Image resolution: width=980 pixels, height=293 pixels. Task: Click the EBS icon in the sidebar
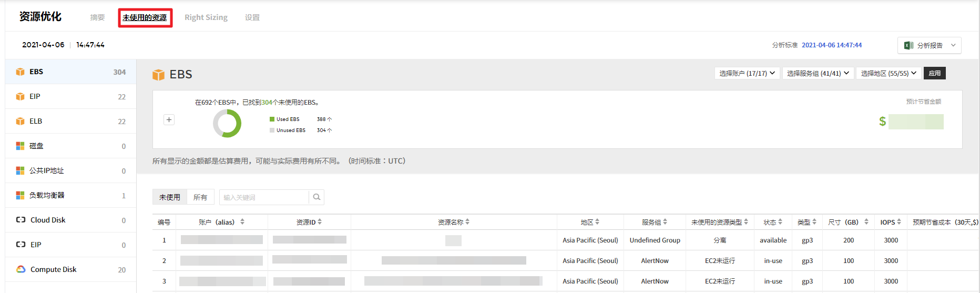(21, 72)
